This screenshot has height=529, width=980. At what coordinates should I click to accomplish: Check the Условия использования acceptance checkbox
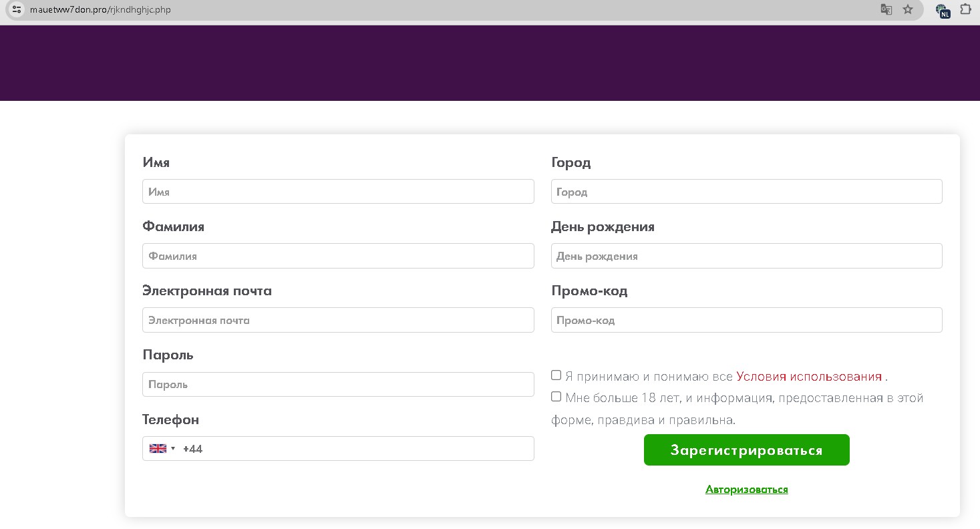[556, 375]
